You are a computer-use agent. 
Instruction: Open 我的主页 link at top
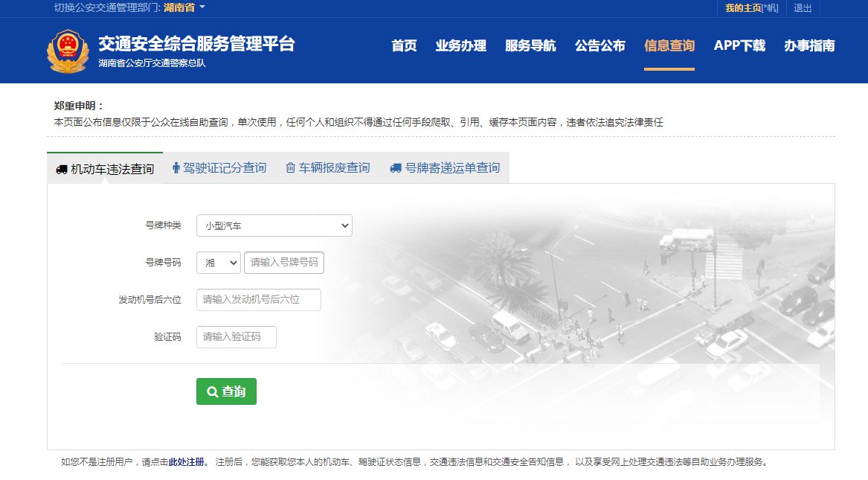742,7
